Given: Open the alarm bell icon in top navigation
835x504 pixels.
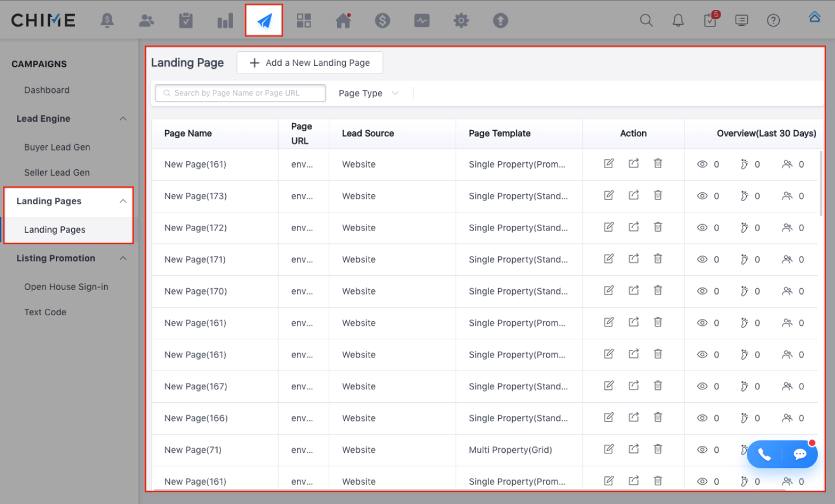Looking at the screenshot, I should click(x=107, y=21).
